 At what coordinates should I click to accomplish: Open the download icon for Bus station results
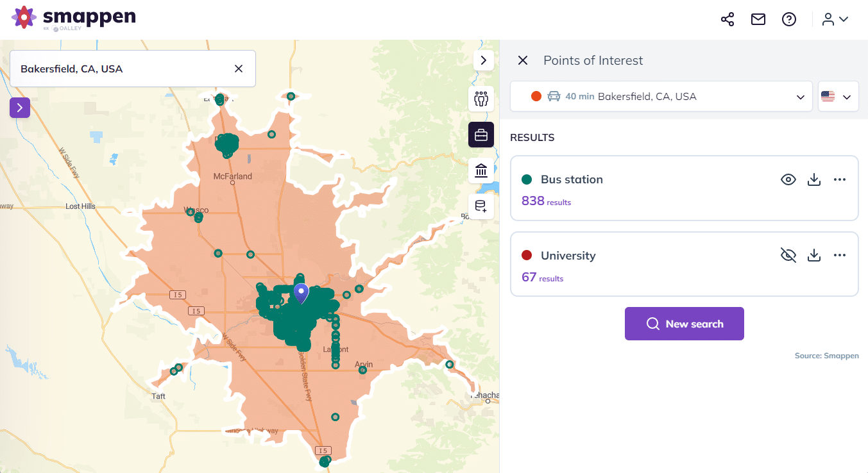coord(813,179)
